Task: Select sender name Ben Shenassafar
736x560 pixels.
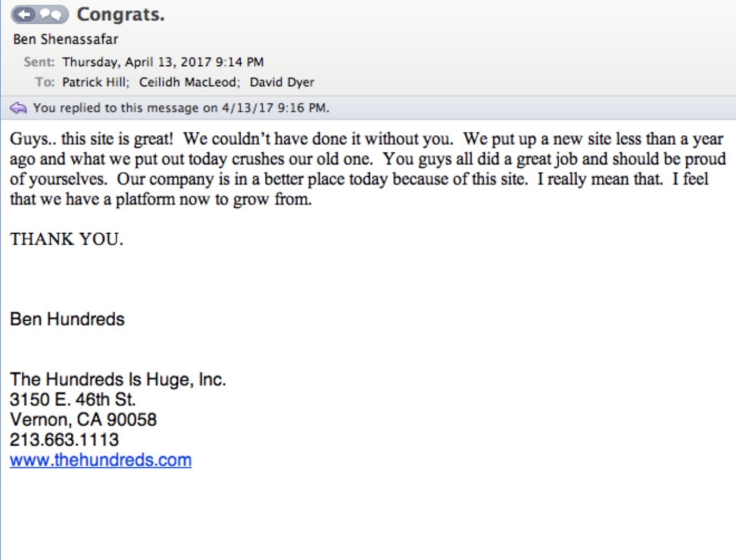Action: click(66, 39)
